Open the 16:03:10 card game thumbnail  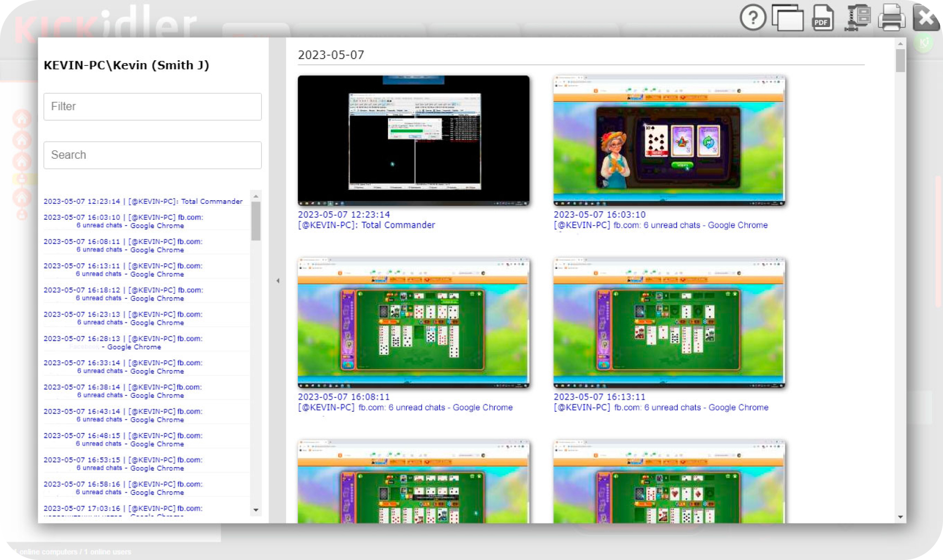tap(669, 141)
